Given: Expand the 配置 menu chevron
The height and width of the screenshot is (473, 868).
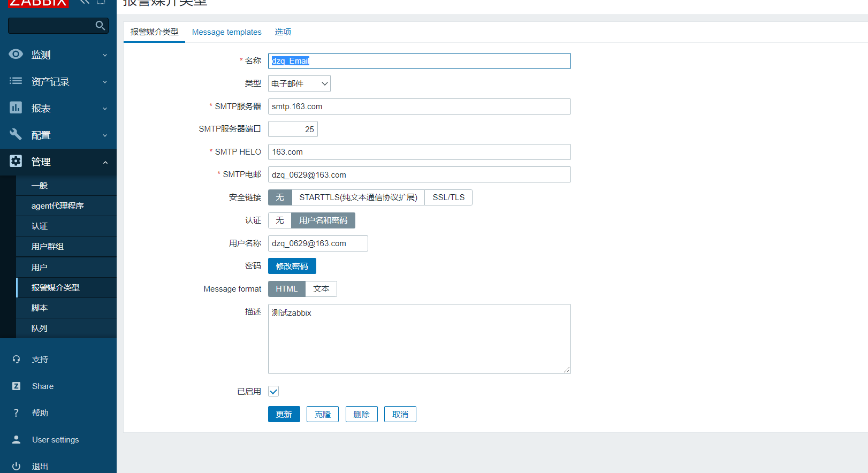Looking at the screenshot, I should tap(105, 135).
